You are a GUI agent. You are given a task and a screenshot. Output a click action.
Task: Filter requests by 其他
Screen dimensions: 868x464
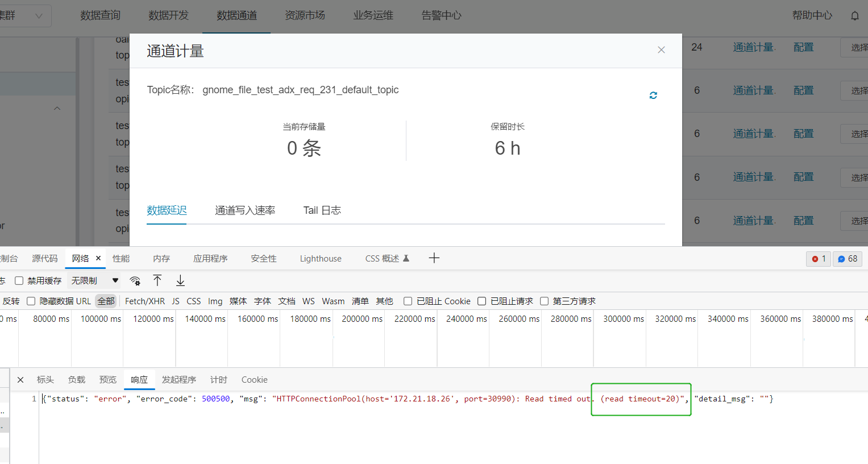pos(384,301)
